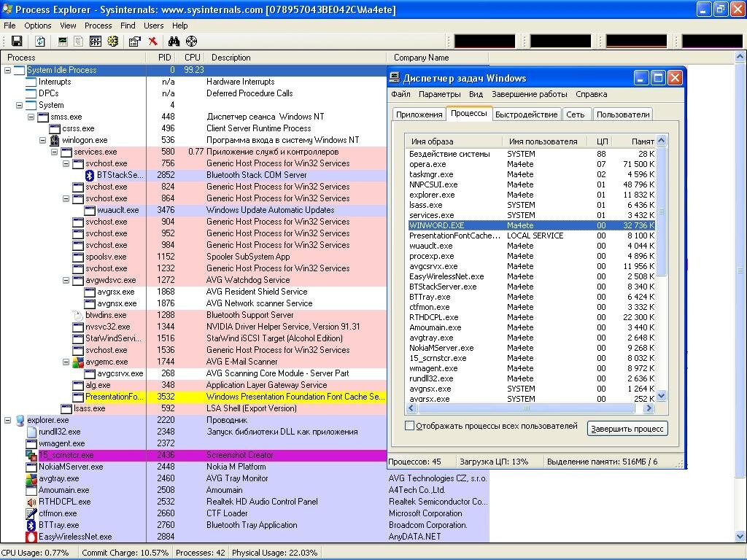
Task: Click the Завершить процесс button
Action: point(627,429)
